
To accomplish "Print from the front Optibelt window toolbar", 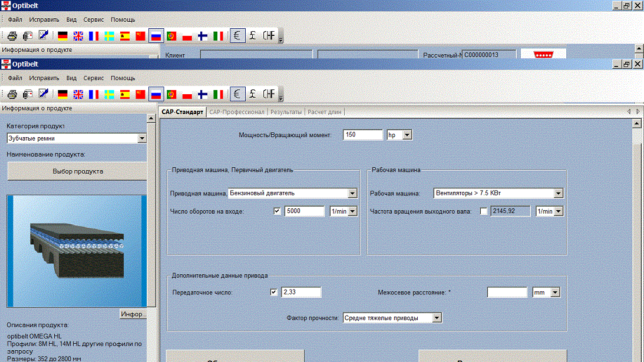I will (x=12, y=94).
